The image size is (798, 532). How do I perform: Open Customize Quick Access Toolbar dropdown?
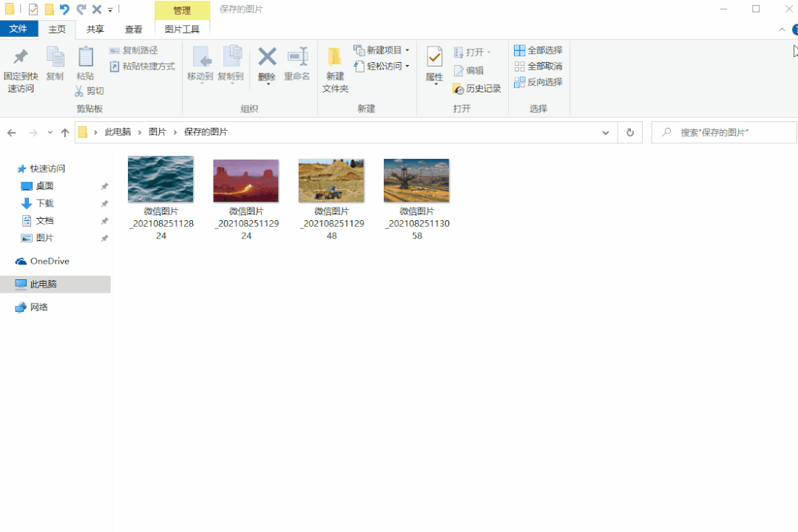[x=110, y=10]
